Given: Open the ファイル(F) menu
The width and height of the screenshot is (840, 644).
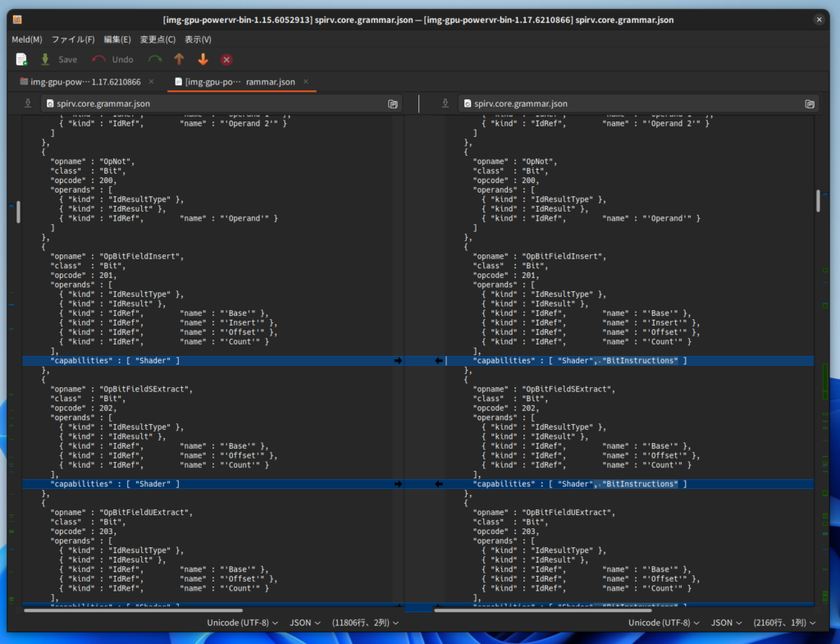Looking at the screenshot, I should [73, 39].
